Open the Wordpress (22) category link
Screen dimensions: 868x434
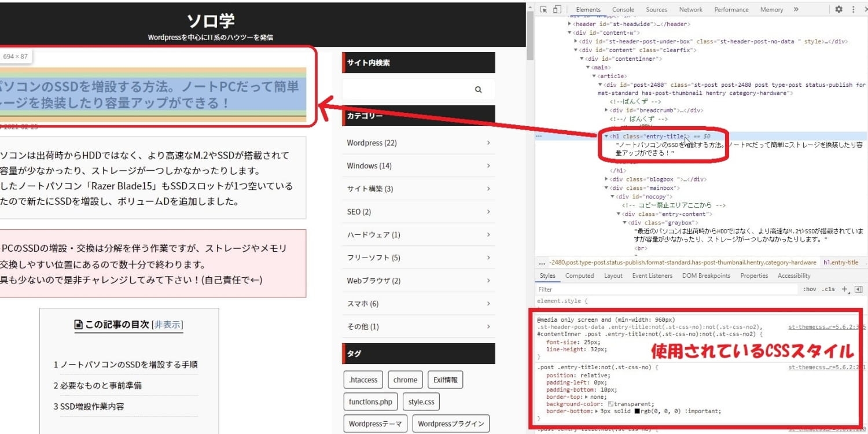pyautogui.click(x=372, y=143)
